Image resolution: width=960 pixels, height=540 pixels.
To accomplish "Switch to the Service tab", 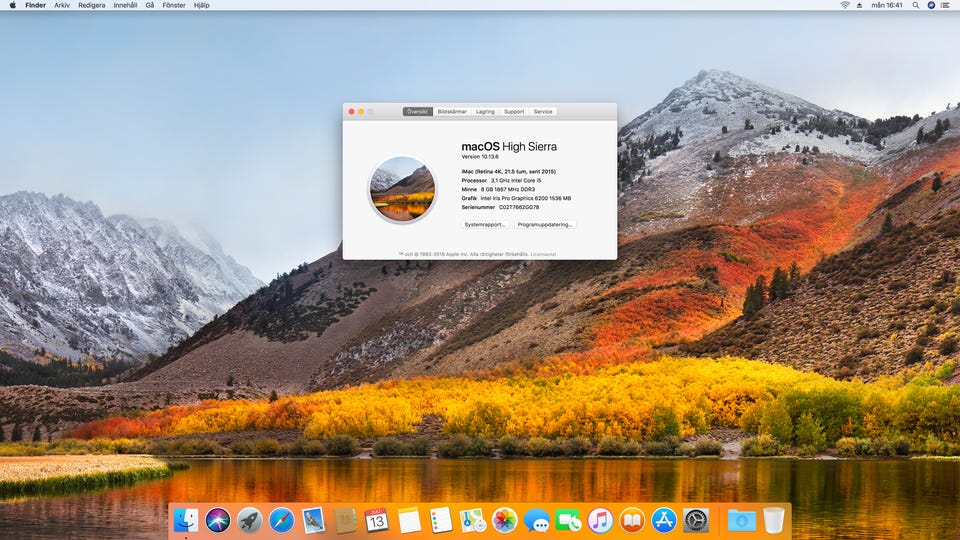I will coord(542,111).
